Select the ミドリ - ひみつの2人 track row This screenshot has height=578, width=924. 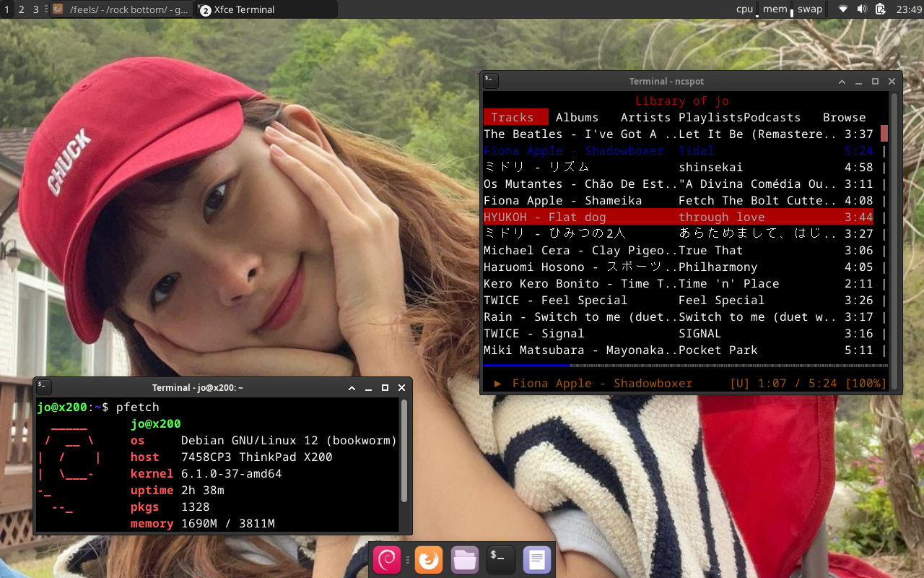click(679, 233)
